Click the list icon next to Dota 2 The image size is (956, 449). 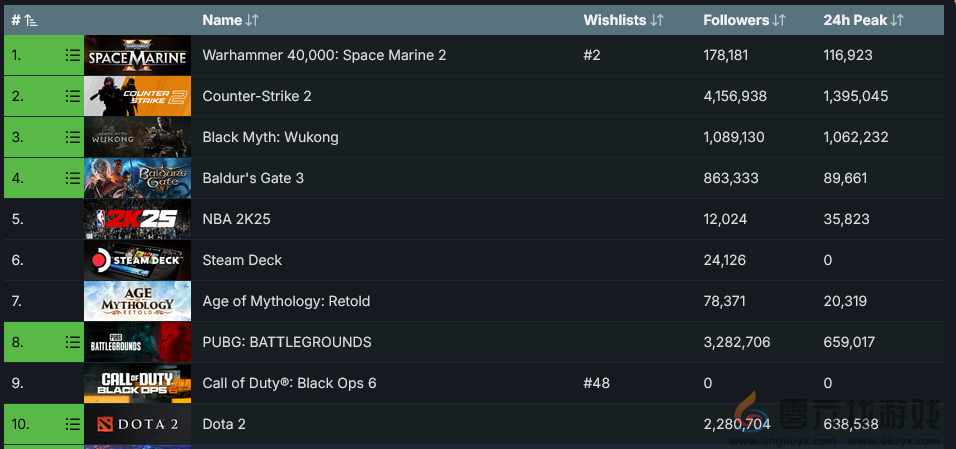click(72, 424)
